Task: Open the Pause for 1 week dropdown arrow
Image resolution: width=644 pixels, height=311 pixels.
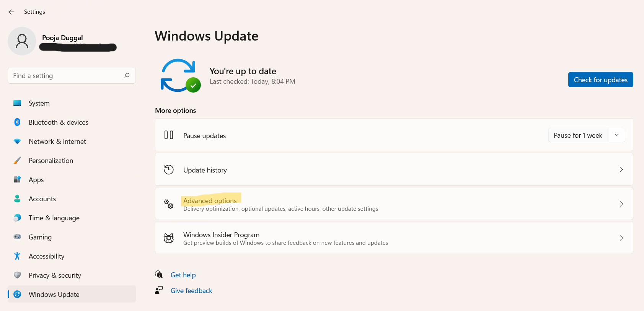Action: point(616,135)
